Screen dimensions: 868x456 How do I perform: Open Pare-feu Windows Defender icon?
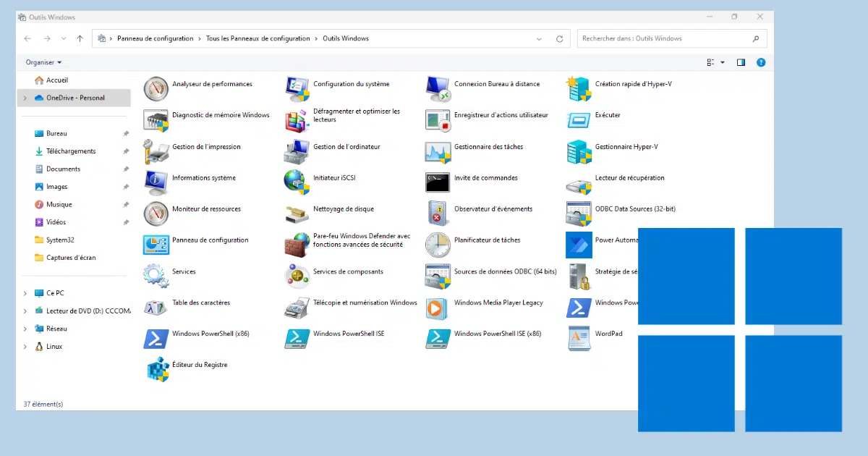click(x=297, y=244)
